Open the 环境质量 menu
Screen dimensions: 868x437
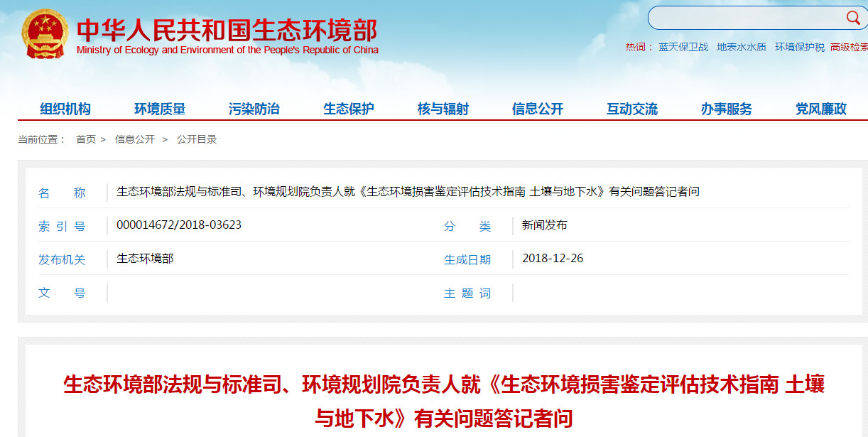tap(160, 109)
